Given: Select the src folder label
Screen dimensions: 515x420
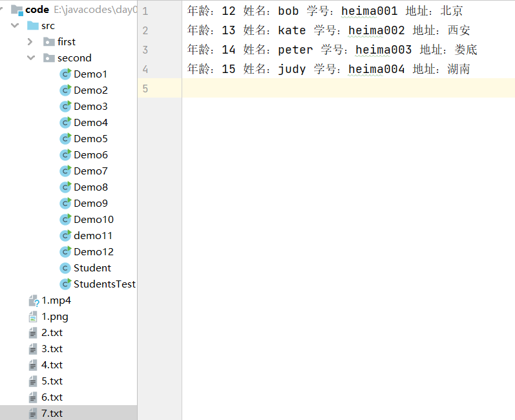Looking at the screenshot, I should coord(48,26).
